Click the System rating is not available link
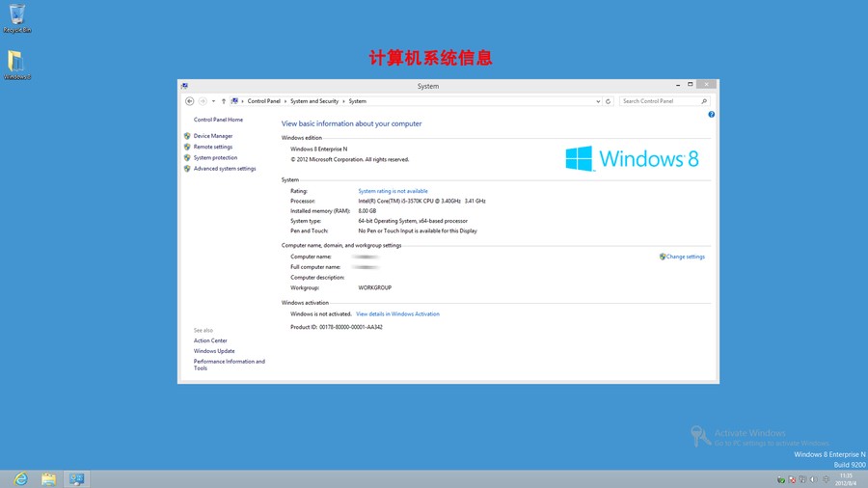This screenshot has height=488, width=868. 393,191
